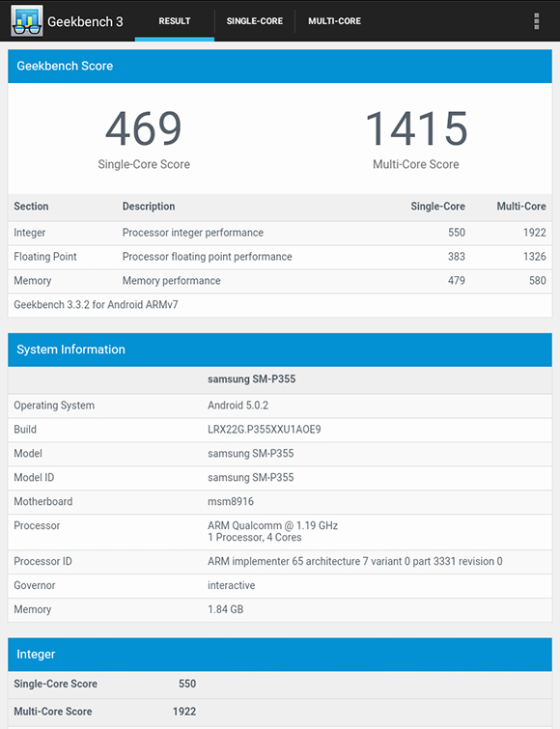Click the interactive governor value

[232, 586]
